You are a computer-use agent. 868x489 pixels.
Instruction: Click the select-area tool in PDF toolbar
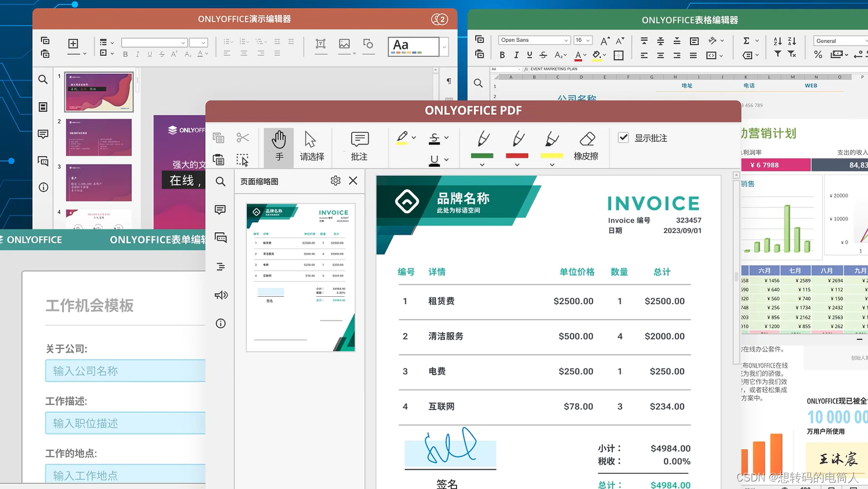coord(243,160)
